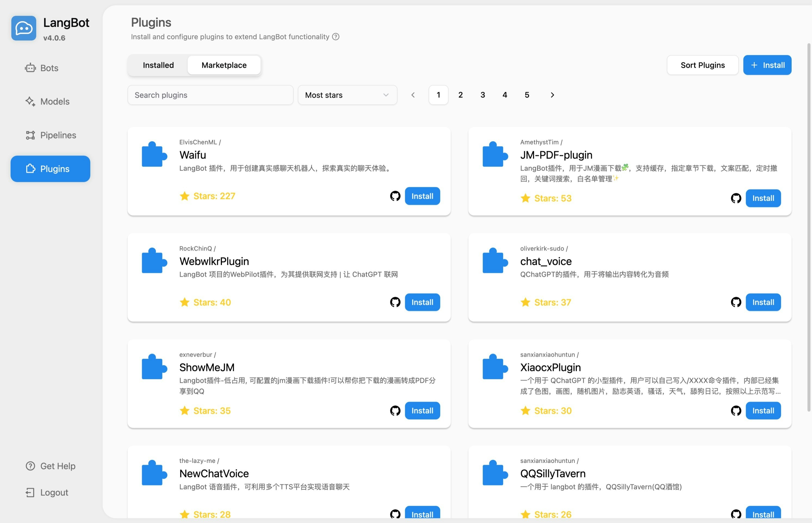Open GitHub repo for Waifu plugin
The image size is (812, 523).
click(395, 196)
